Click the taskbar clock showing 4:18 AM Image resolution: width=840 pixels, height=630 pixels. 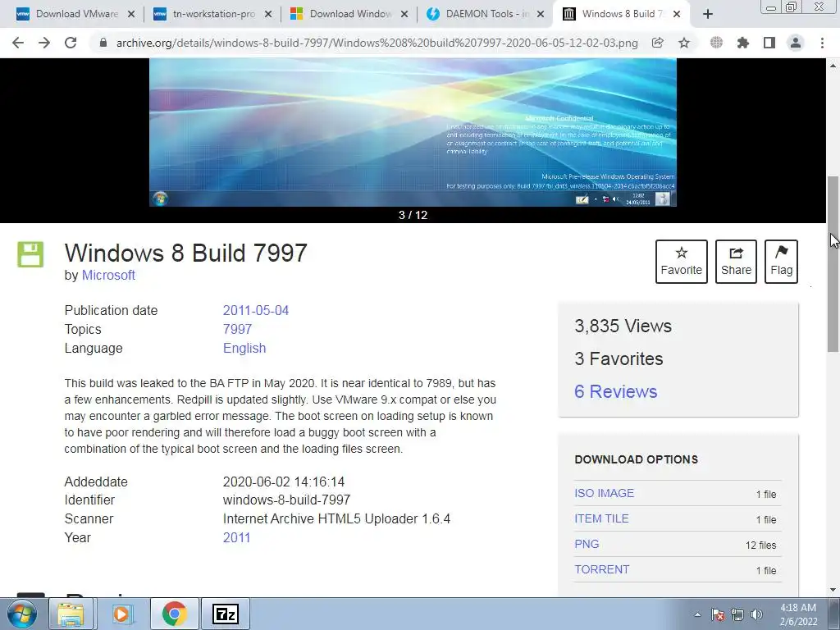pos(798,614)
